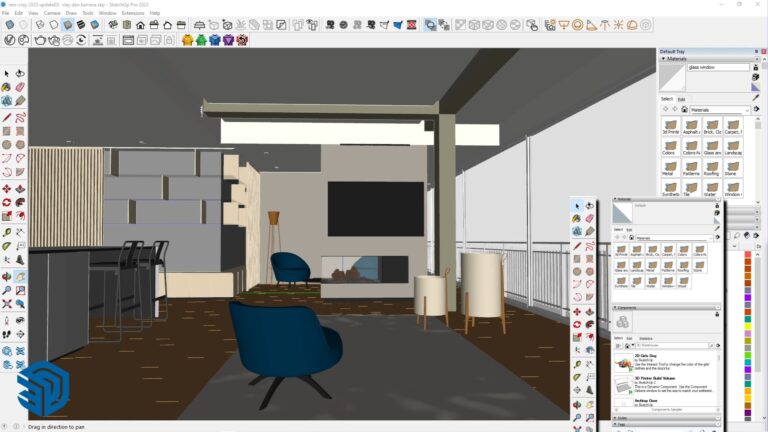The height and width of the screenshot is (432, 768).
Task: Click the 3D Printer Build Volume component entry
Action: tap(665, 385)
